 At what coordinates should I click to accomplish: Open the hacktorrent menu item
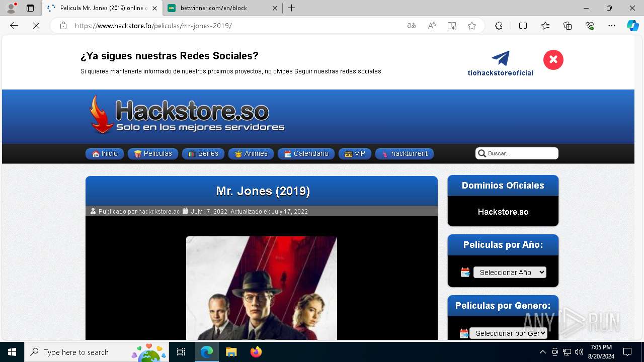405,154
